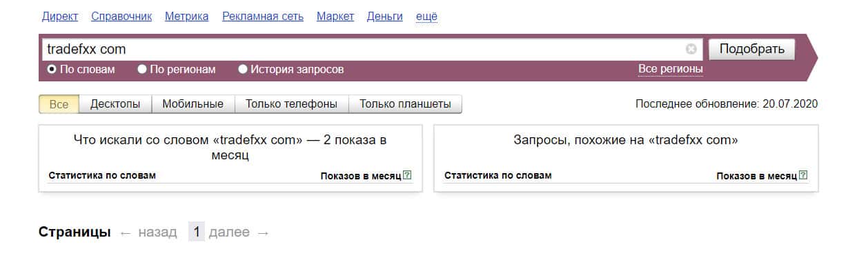Open the 'Директ' link
The width and height of the screenshot is (868, 278).
pos(60,16)
